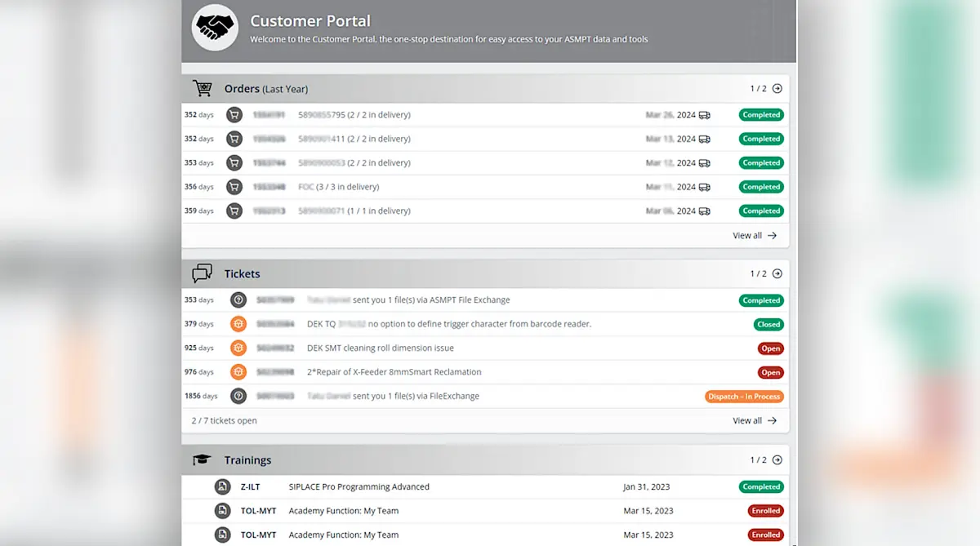Click cart icon of the 359 days order
Viewport: 980px width, 546px height.
click(x=234, y=211)
